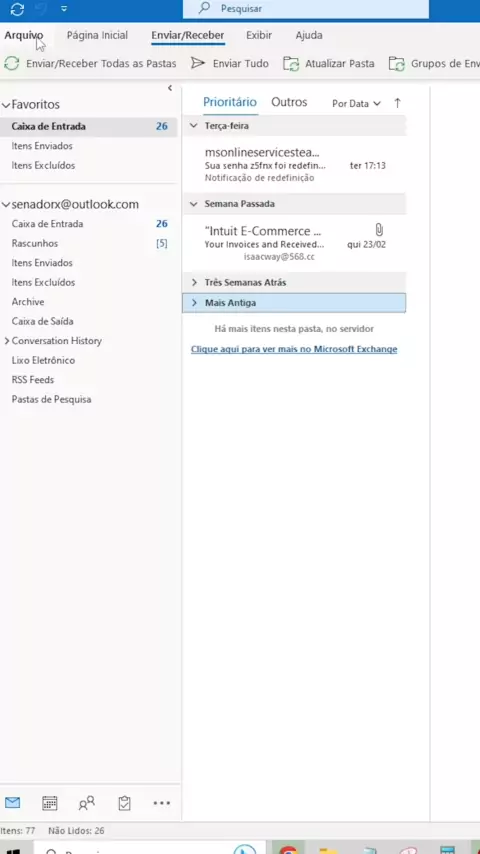Expand the Conversation History folder
The height and width of the screenshot is (854, 480).
pyautogui.click(x=7, y=341)
